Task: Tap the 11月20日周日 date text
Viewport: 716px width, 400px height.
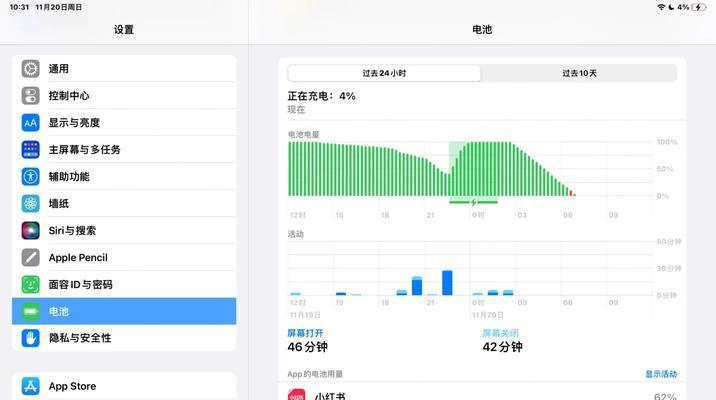Action: click(58, 7)
